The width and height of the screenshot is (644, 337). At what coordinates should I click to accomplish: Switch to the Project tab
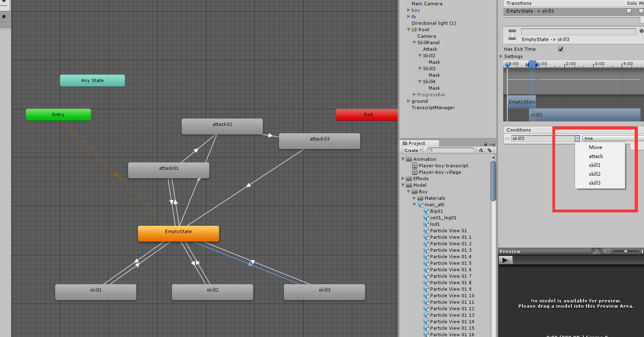pyautogui.click(x=419, y=143)
